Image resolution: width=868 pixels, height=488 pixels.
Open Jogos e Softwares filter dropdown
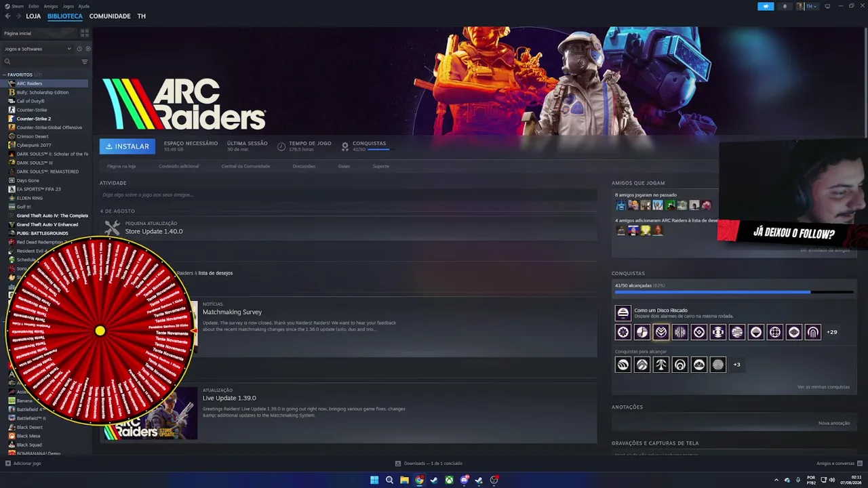pyautogui.click(x=37, y=49)
